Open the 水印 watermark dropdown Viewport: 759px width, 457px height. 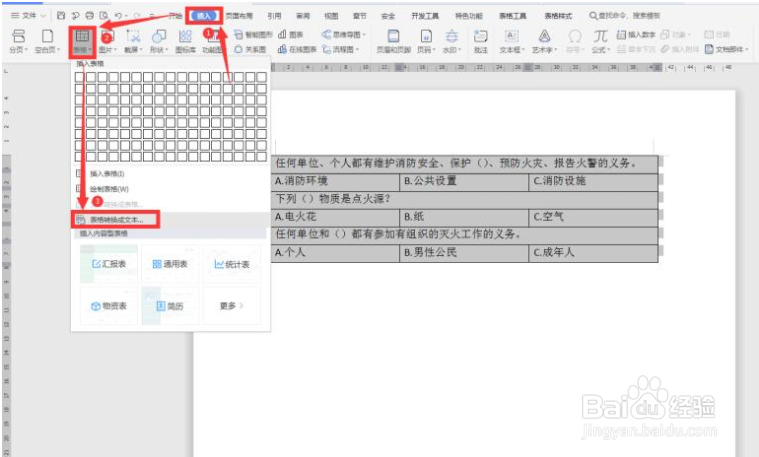tap(452, 41)
